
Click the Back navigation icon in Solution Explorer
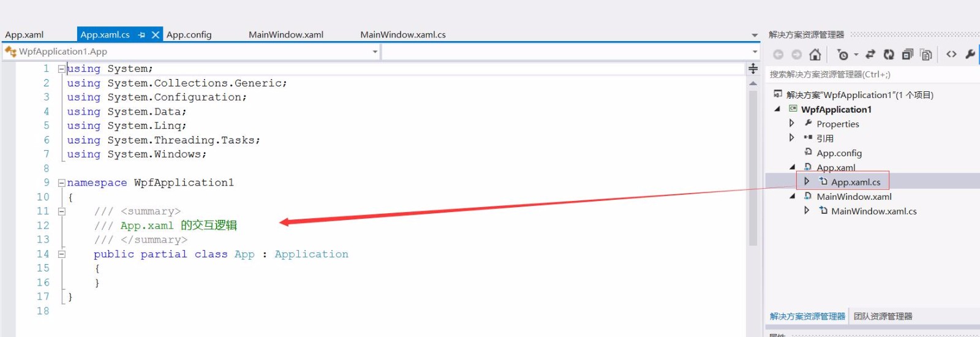point(778,55)
